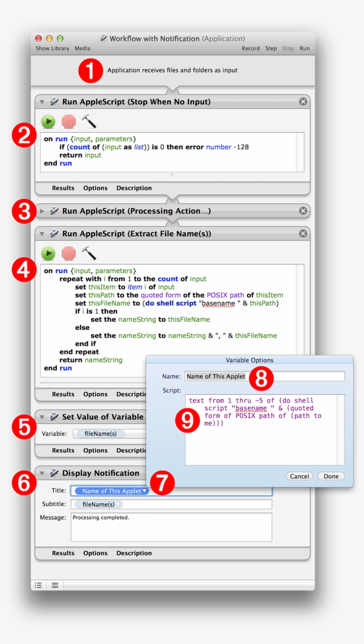Click Media in toolbar
Viewport: 364px width, 644px height.
point(82,48)
